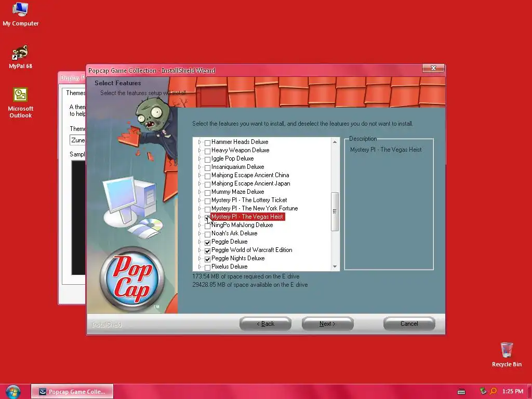This screenshot has width=532, height=399.
Task: Open the Microsoft Outlook desktop icon
Action: [x=20, y=103]
